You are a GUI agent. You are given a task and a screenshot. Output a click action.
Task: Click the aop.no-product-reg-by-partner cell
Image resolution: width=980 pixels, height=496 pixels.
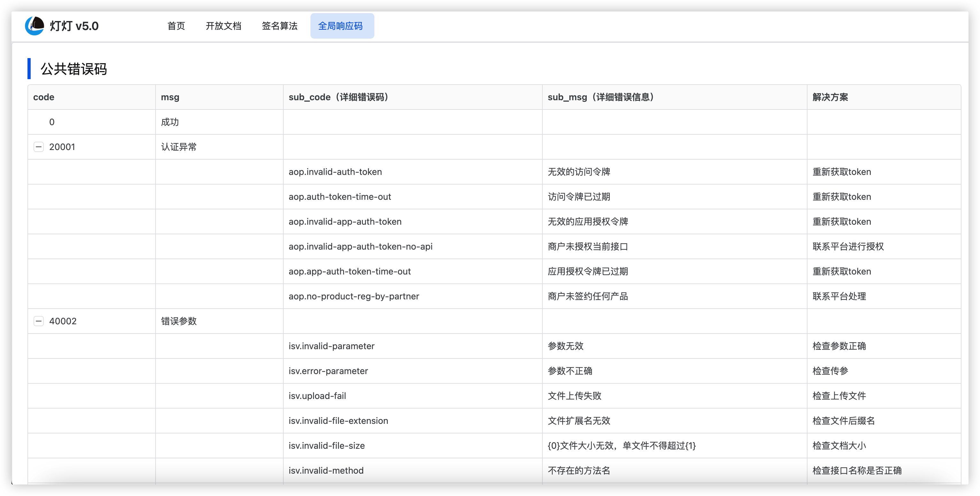354,297
